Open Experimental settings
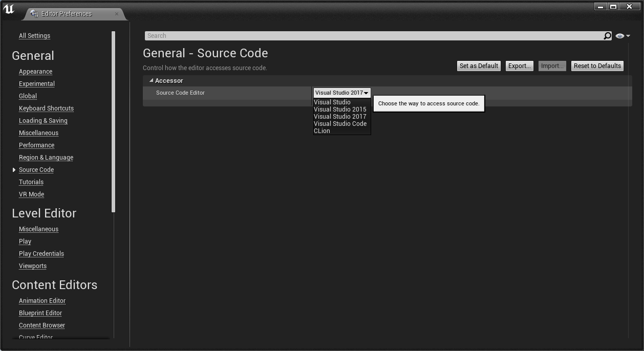Image resolution: width=644 pixels, height=351 pixels. [x=37, y=84]
